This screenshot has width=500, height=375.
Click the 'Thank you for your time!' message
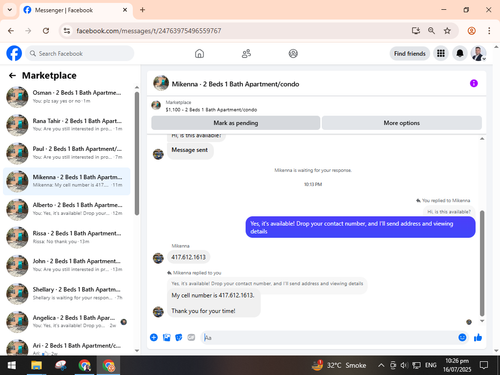pos(203,311)
